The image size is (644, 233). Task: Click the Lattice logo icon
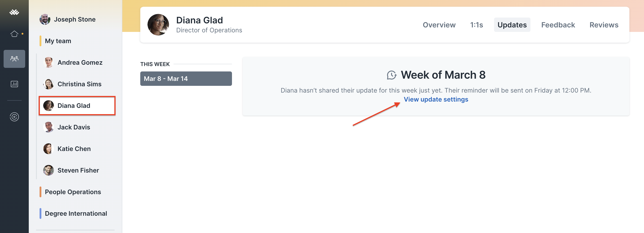point(14,12)
